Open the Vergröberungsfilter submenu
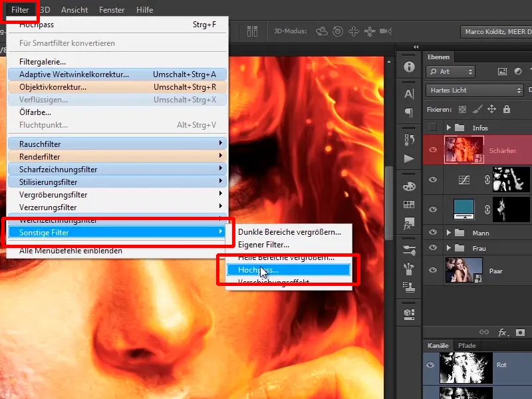 (117, 195)
